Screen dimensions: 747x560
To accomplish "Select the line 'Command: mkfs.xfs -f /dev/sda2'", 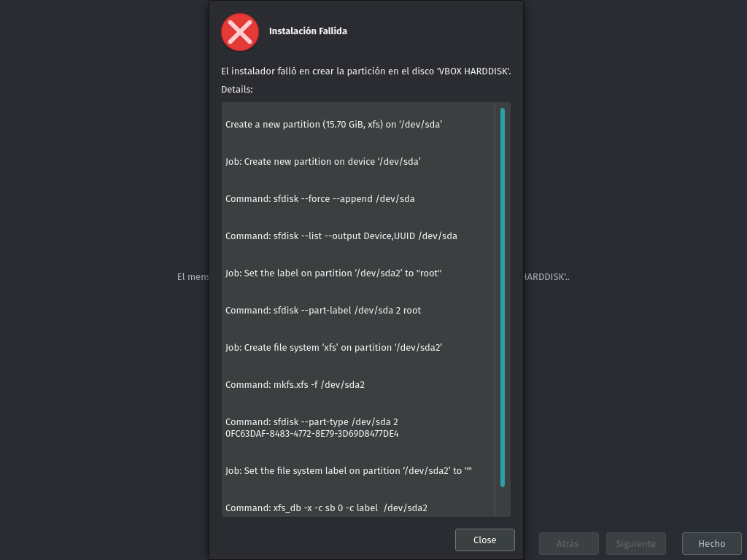I will (295, 384).
